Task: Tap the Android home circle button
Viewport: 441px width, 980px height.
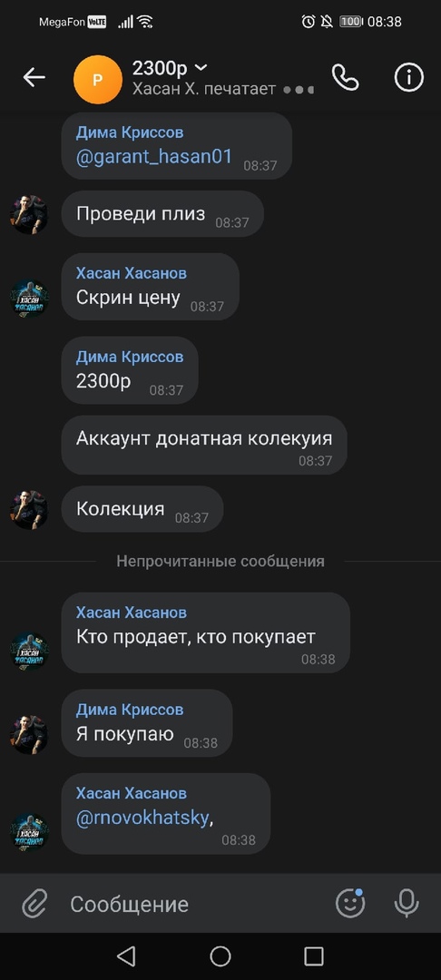Action: pyautogui.click(x=220, y=955)
